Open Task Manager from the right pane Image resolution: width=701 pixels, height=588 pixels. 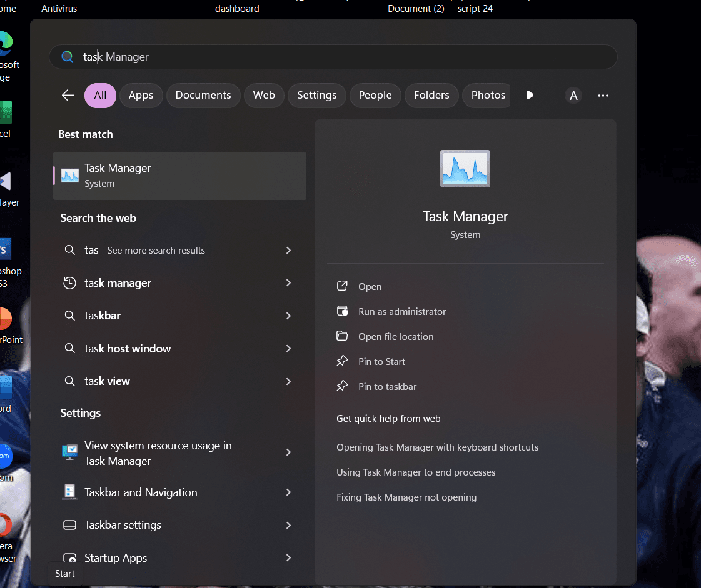pos(370,287)
